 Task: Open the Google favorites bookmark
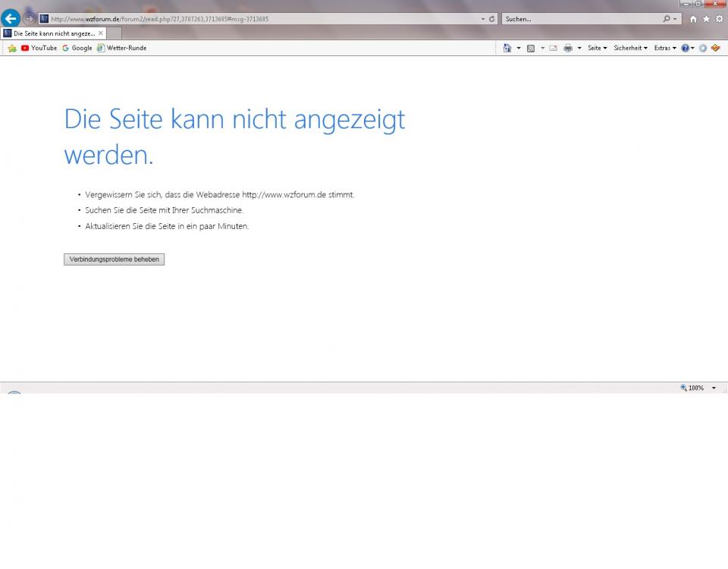click(77, 48)
